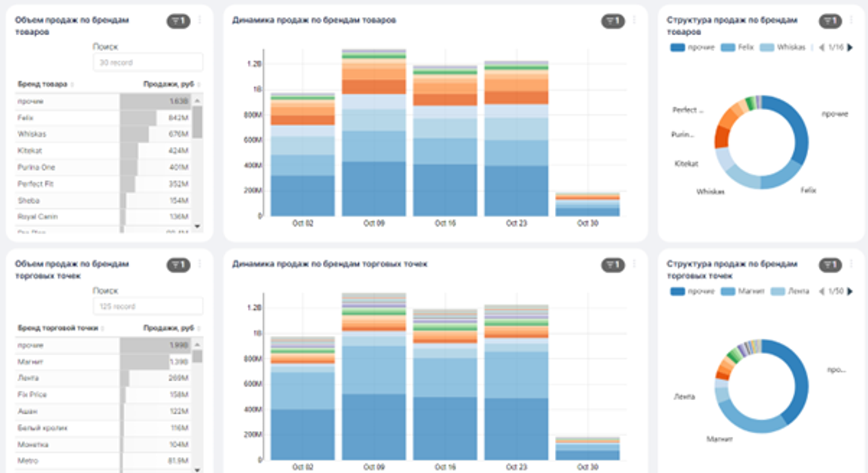Sort by Бренд товара column header

click(x=42, y=84)
